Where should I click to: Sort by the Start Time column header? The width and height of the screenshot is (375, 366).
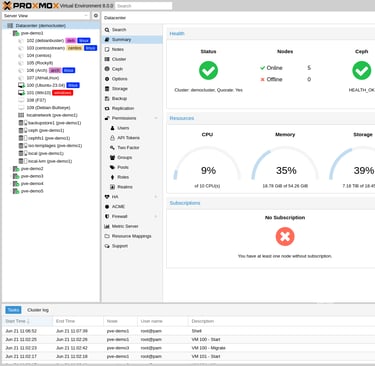(x=28, y=321)
